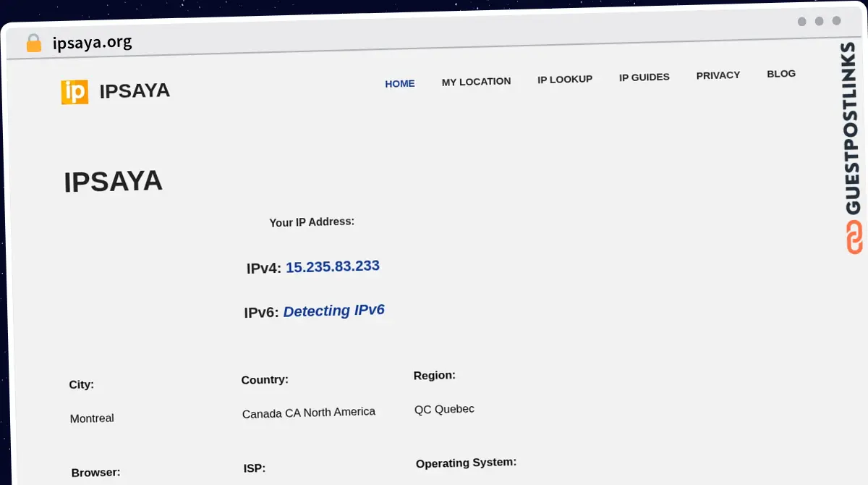Click the Detecting IPv6 text
Image resolution: width=868 pixels, height=485 pixels.
click(334, 311)
